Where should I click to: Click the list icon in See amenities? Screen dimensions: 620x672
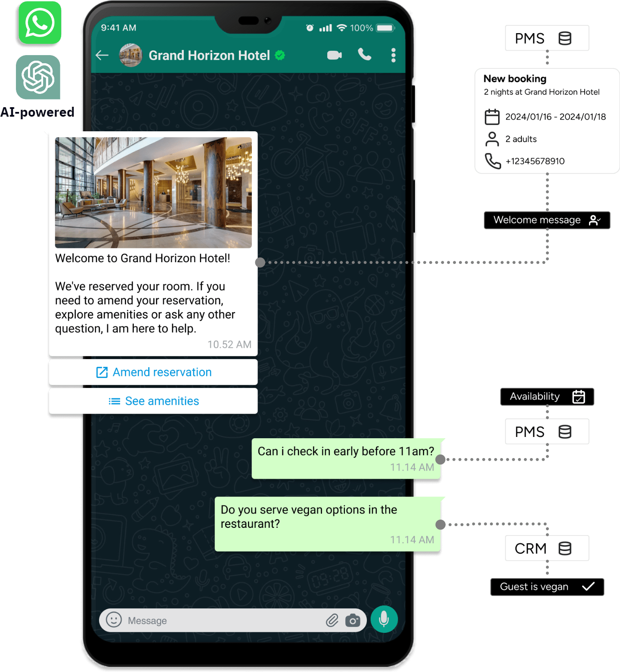tap(115, 401)
